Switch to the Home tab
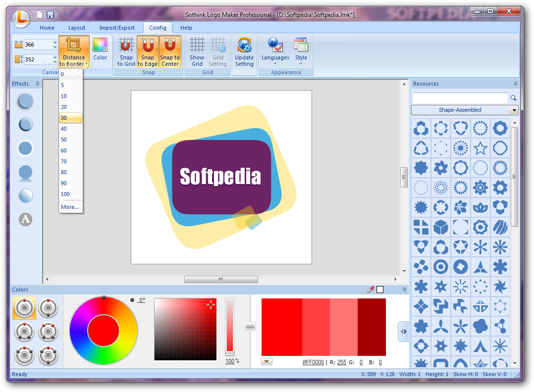Image resolution: width=534 pixels, height=392 pixels. pos(47,28)
